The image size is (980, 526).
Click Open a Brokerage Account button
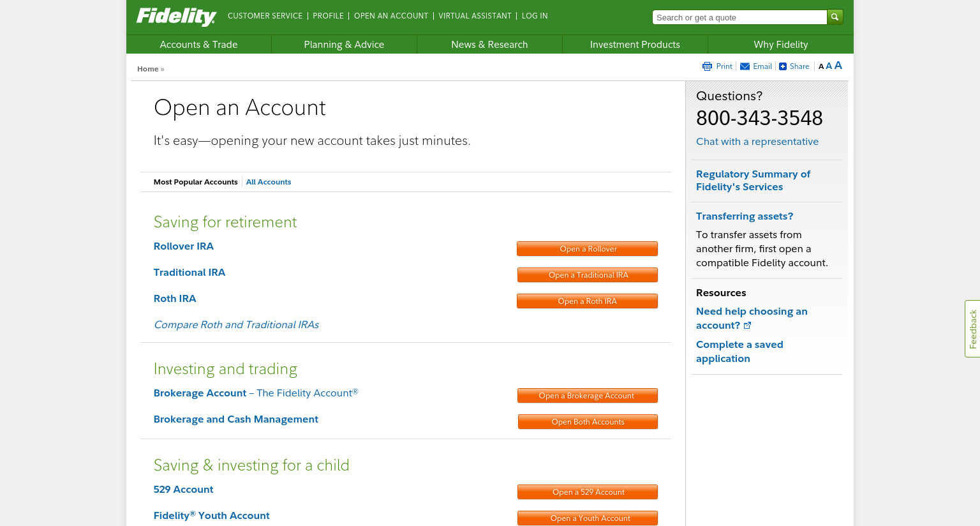(x=588, y=396)
